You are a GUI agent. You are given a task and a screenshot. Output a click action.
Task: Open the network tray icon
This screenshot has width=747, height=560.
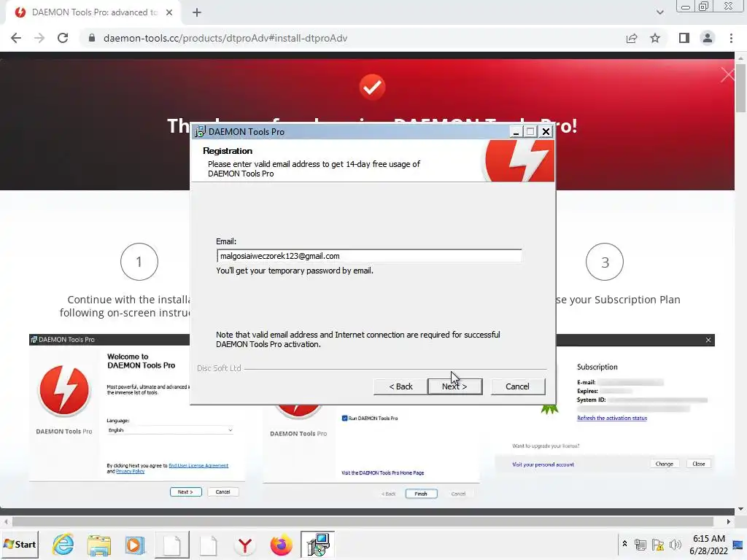point(640,544)
